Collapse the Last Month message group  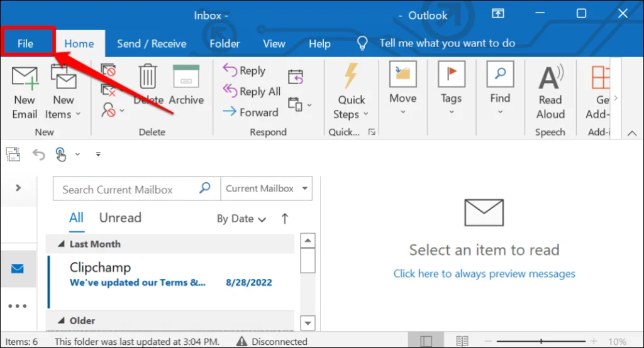click(x=62, y=244)
